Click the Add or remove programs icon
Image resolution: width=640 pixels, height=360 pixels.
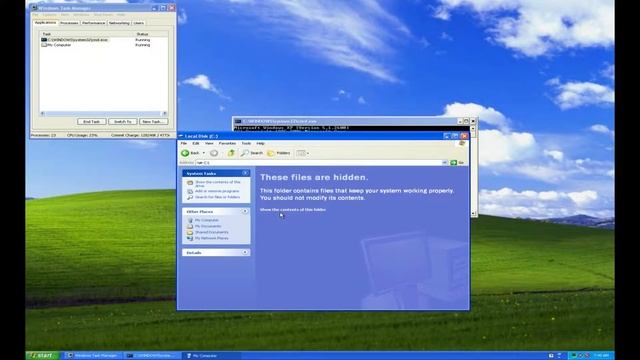190,191
